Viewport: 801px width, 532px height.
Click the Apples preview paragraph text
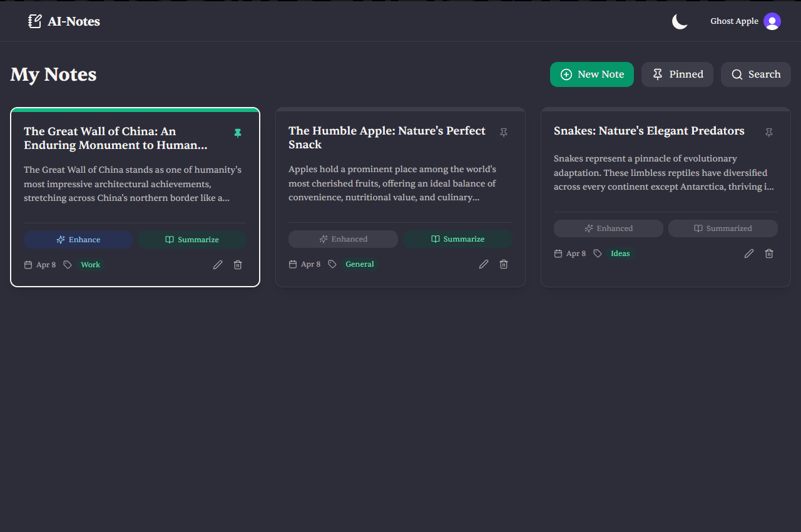coord(392,183)
